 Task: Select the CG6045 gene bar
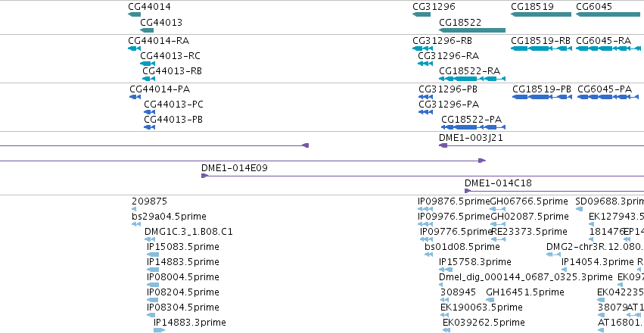608,14
